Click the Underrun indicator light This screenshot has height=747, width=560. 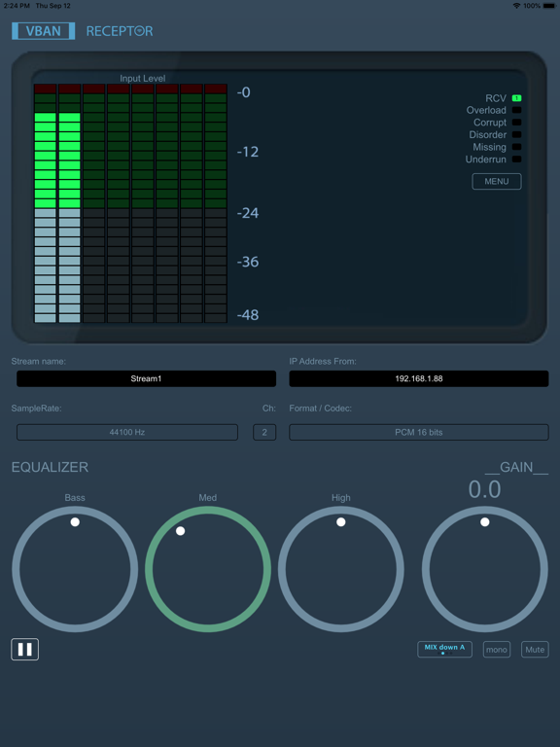pos(516,160)
